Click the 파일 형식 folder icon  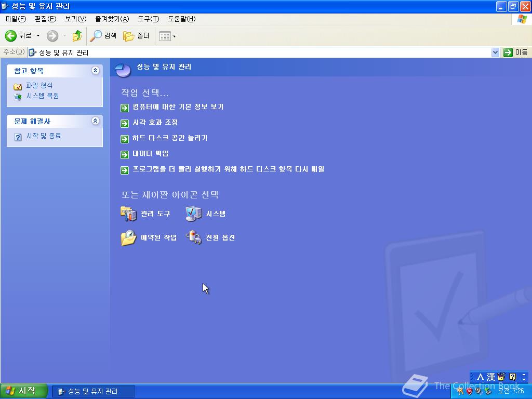pos(18,87)
